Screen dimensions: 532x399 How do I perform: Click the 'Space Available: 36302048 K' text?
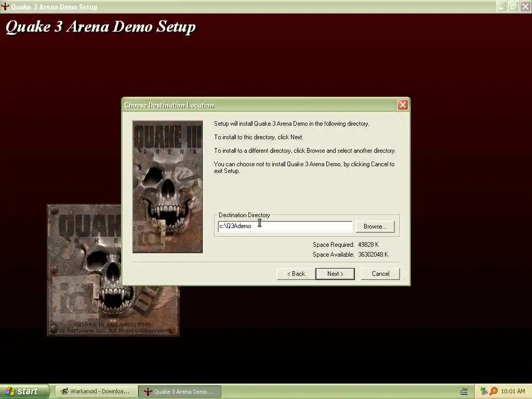pos(351,255)
